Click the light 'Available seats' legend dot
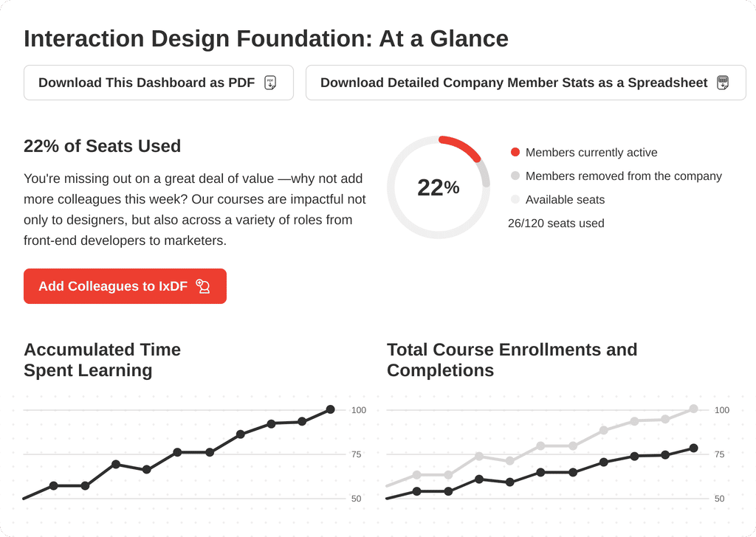The image size is (756, 537). (x=515, y=200)
